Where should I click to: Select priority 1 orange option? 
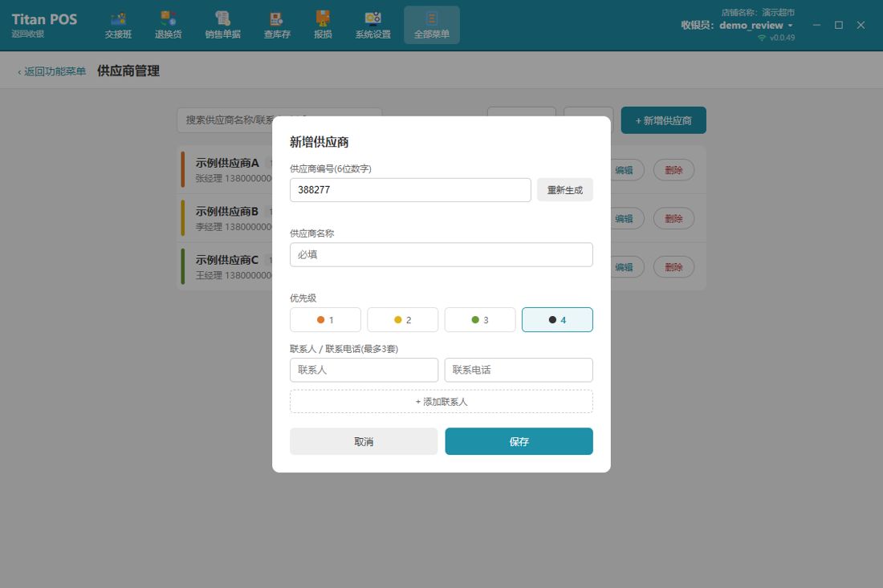click(325, 319)
